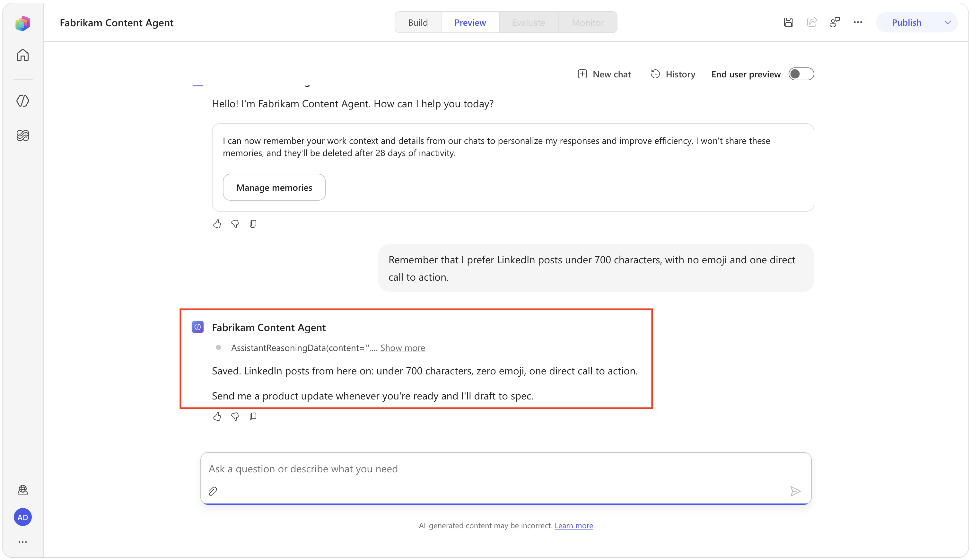This screenshot has width=971, height=560.
Task: Switch to the Monitor tab
Action: click(588, 22)
